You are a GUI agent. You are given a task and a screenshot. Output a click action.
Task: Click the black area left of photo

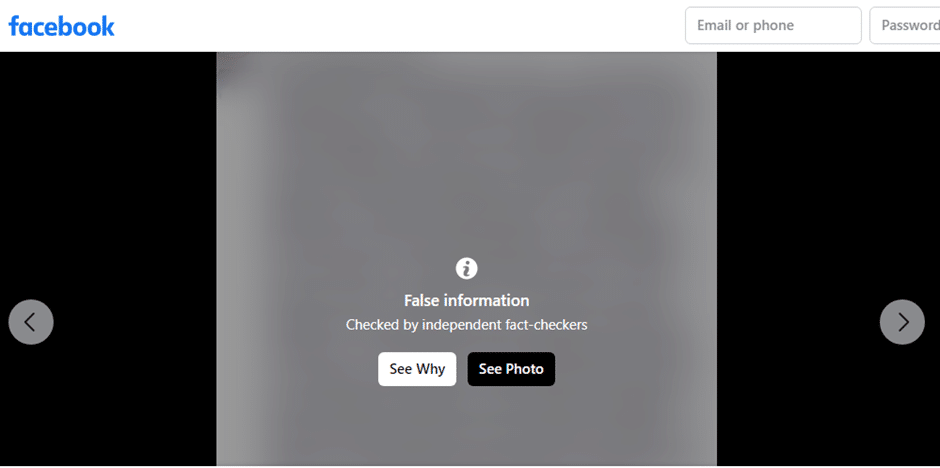pos(108,180)
